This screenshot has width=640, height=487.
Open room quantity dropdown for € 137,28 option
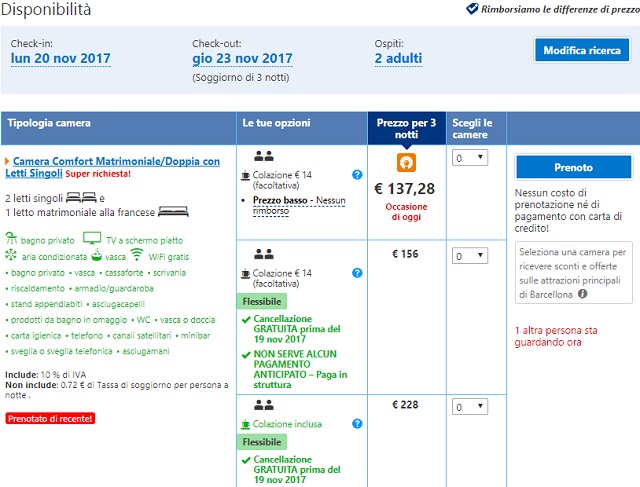[470, 158]
